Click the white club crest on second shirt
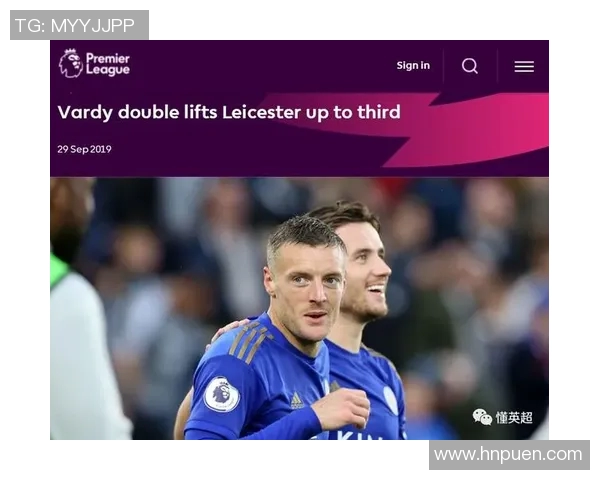 (x=391, y=400)
